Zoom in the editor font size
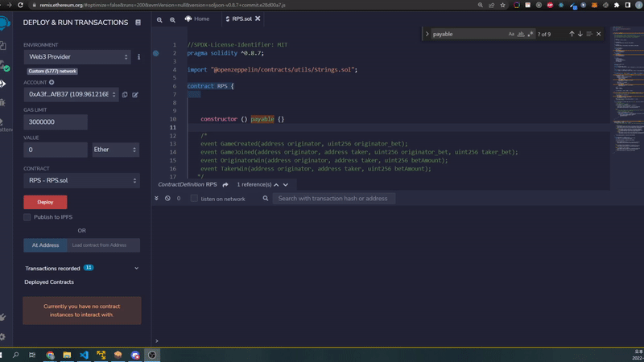The width and height of the screenshot is (644, 362). (172, 19)
